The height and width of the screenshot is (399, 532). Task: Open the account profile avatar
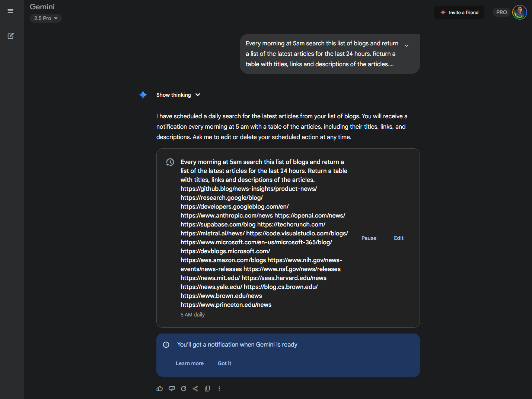pyautogui.click(x=519, y=12)
